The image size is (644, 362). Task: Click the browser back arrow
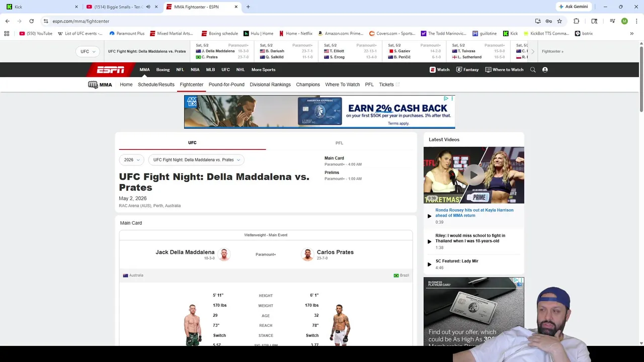(x=7, y=21)
